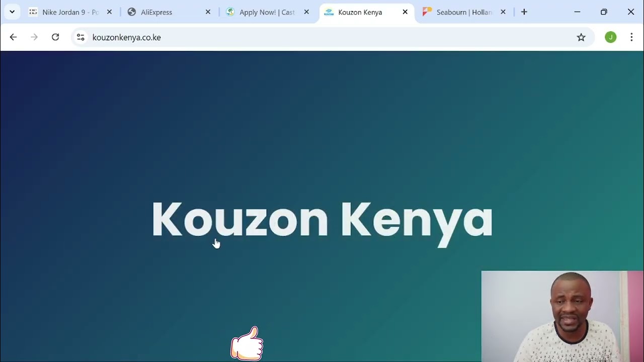Open the green J profile avatar

pos(611,37)
